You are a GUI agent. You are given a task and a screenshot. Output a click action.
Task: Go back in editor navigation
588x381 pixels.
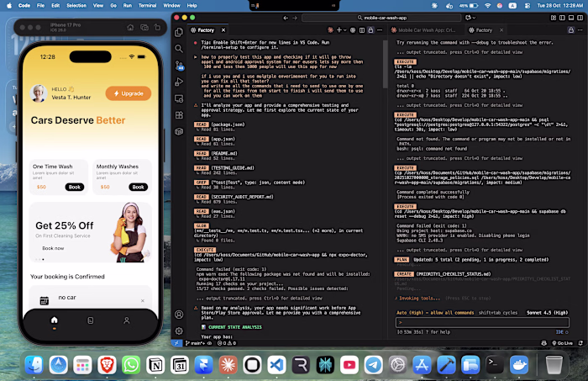[286, 18]
